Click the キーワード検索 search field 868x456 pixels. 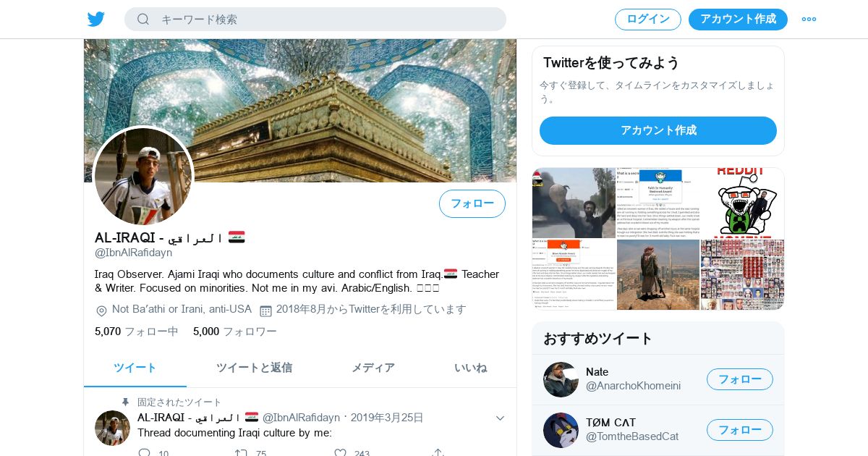point(315,20)
